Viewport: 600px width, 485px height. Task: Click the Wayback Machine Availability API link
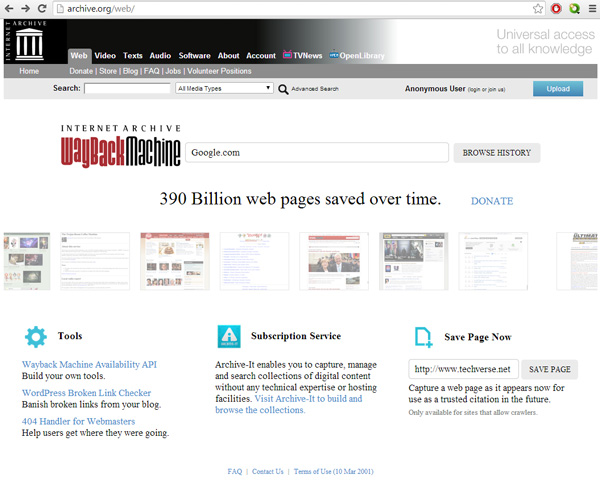pyautogui.click(x=90, y=364)
